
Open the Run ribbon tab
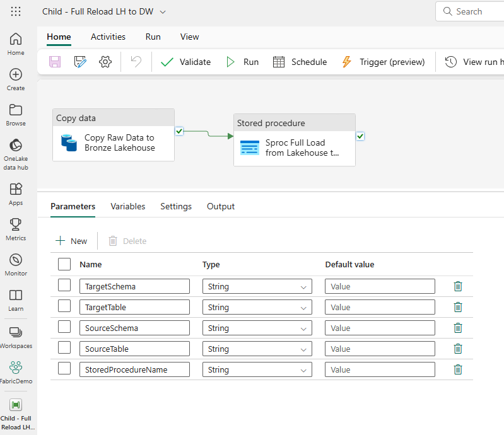tap(153, 37)
